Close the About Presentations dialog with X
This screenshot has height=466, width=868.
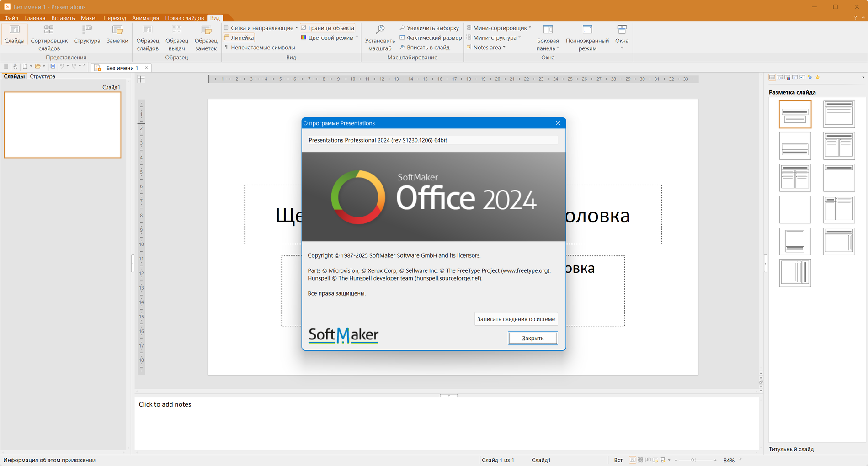558,123
